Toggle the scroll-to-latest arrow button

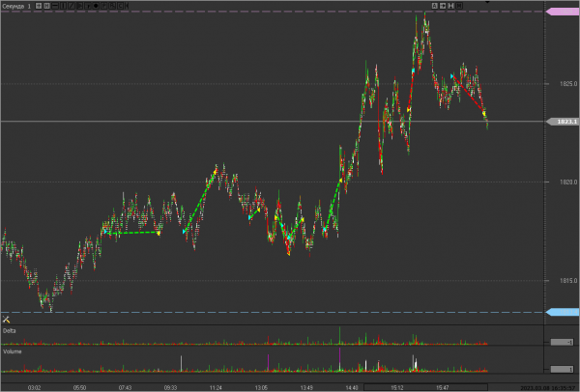(x=443, y=6)
